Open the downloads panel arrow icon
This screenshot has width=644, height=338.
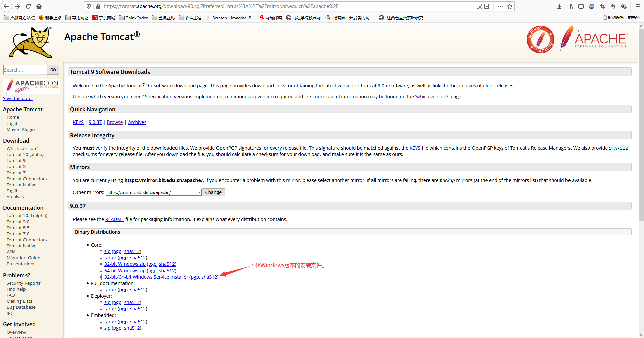[559, 6]
